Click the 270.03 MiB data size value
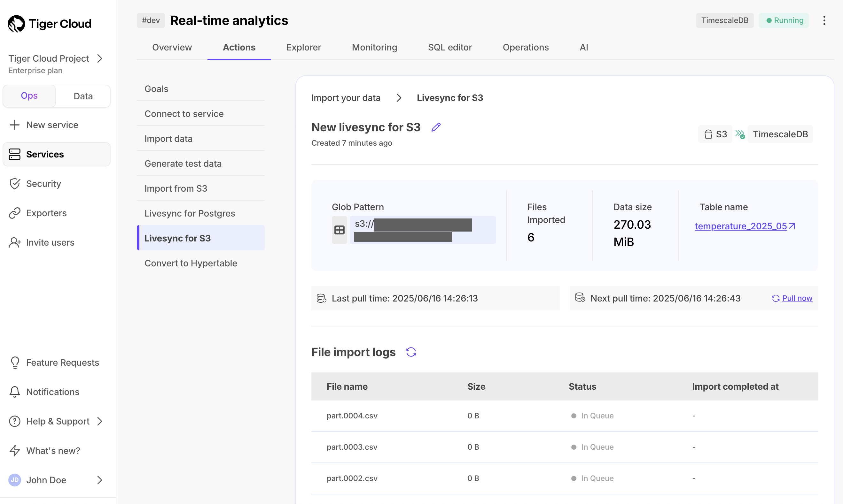The image size is (843, 504). click(632, 233)
